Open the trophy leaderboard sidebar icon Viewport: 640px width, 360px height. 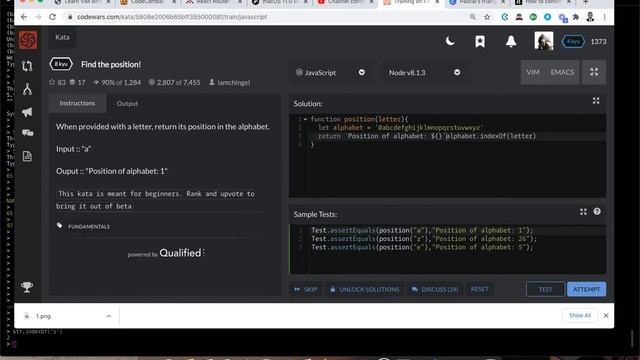click(x=27, y=287)
